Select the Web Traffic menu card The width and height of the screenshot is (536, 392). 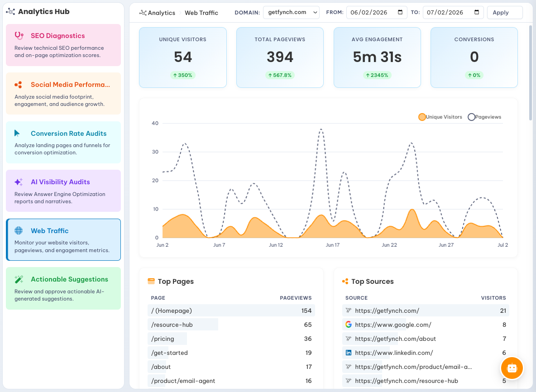63,239
